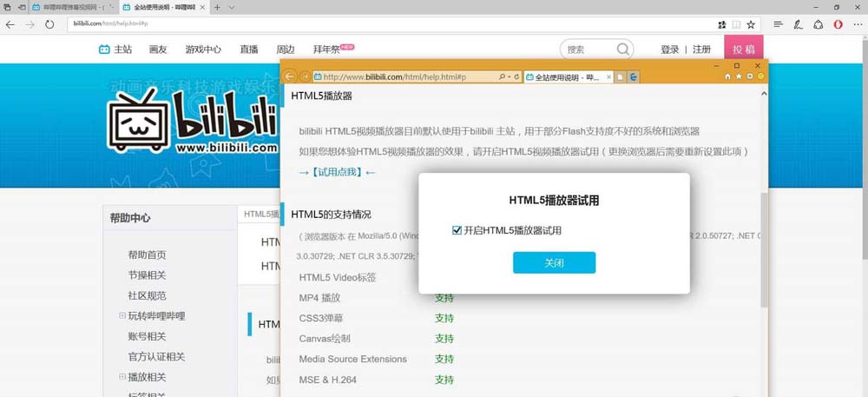Open 拜年祭 in the bilibili navigation
The width and height of the screenshot is (868, 397).
pos(326,50)
